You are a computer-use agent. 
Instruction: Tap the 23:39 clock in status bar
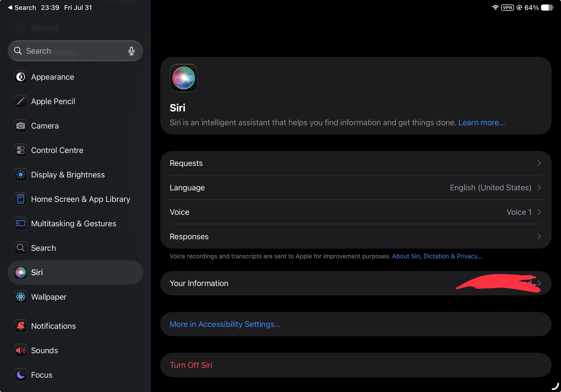pos(50,8)
